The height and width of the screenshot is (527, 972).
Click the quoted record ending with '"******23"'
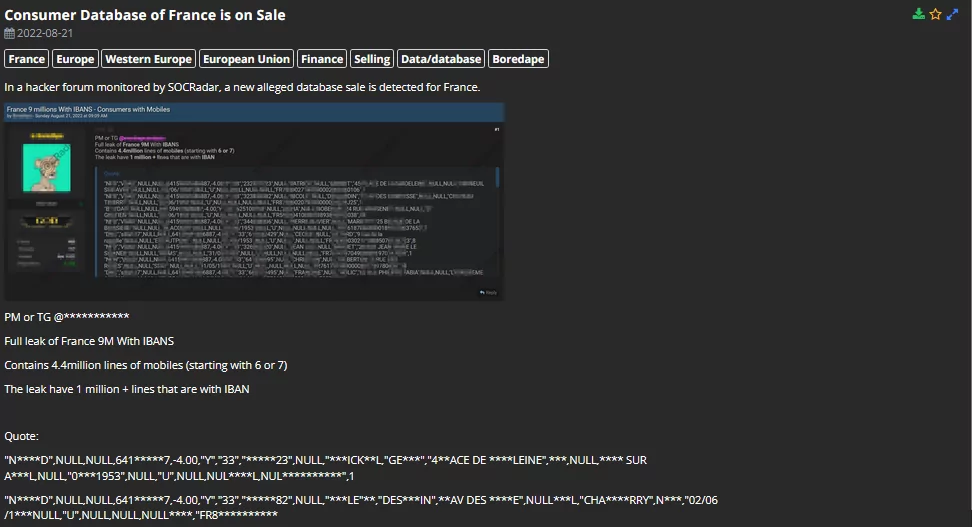pyautogui.click(x=325, y=468)
